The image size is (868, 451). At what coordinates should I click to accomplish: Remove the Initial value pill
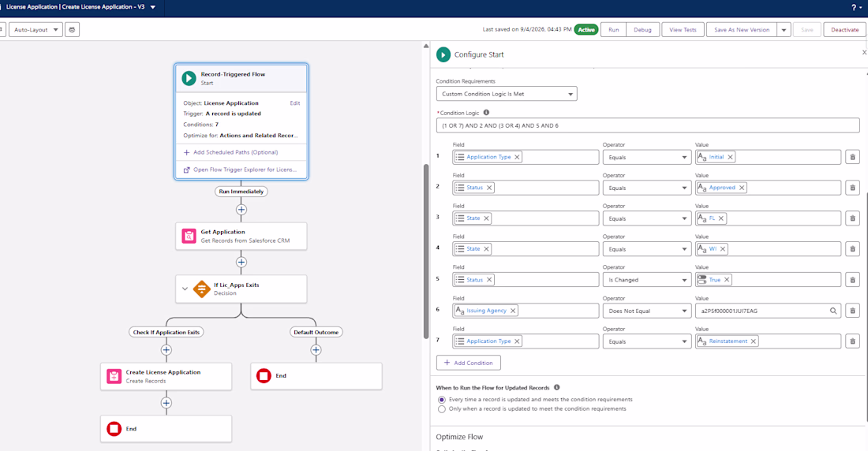(x=730, y=157)
